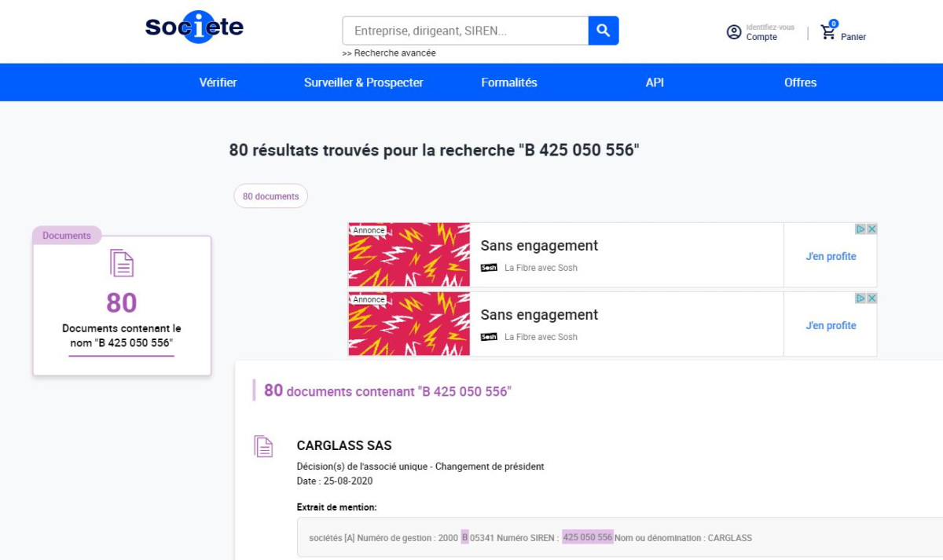Click the document icon beside CARGLASS SAS

(263, 446)
